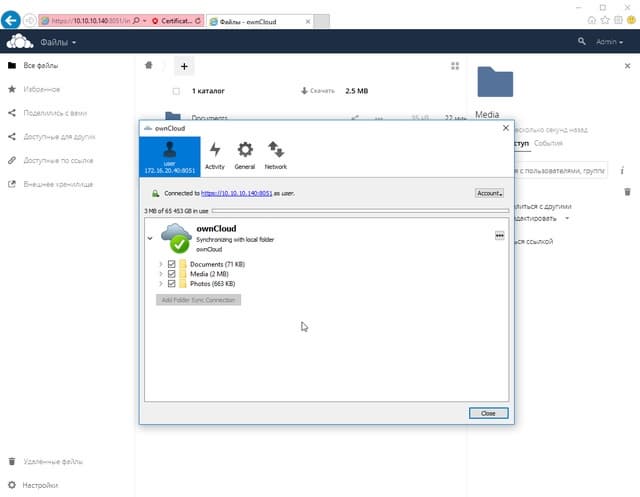The width and height of the screenshot is (640, 497).
Task: Uncheck the Documents folder sync checkbox
Action: (x=171, y=264)
